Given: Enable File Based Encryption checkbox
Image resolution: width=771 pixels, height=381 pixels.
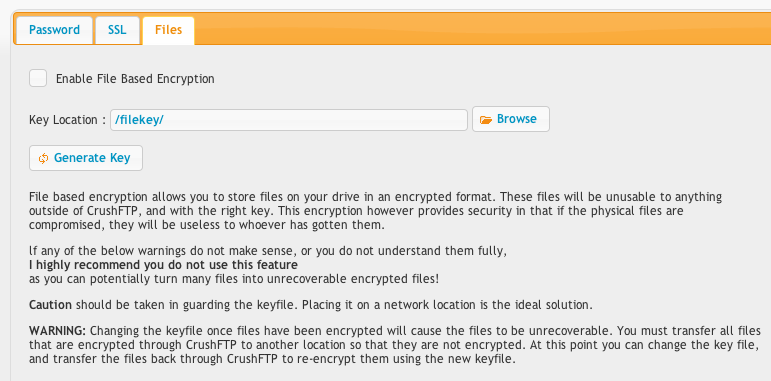Looking at the screenshot, I should tap(38, 78).
